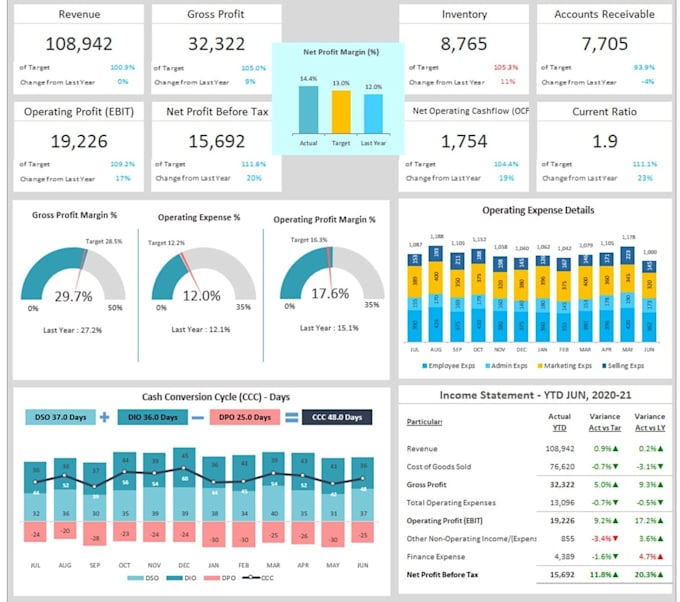
Task: Click the yellow Target bar in Net Profit Margin
Action: [341, 112]
